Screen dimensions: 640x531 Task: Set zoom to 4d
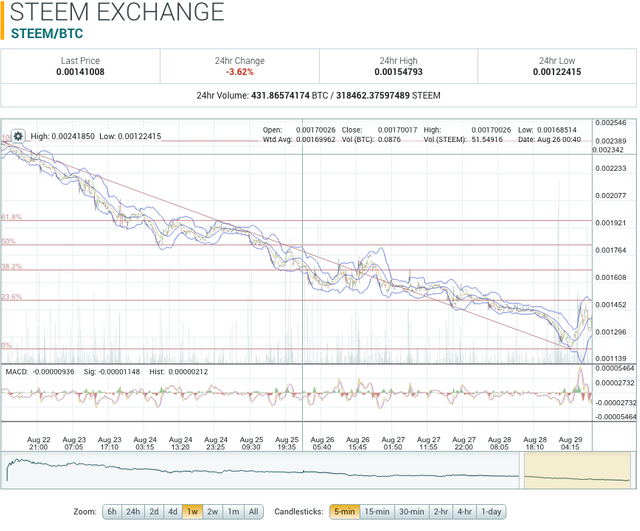click(x=173, y=512)
